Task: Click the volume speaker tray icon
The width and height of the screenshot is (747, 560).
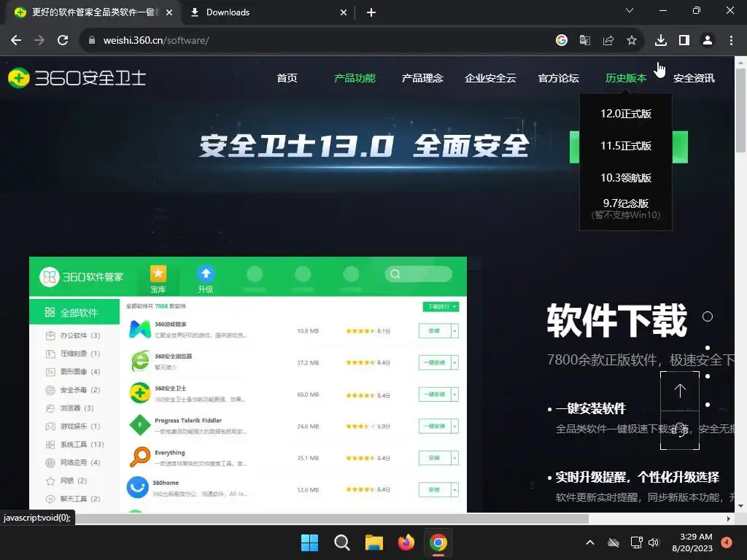Action: pyautogui.click(x=654, y=542)
